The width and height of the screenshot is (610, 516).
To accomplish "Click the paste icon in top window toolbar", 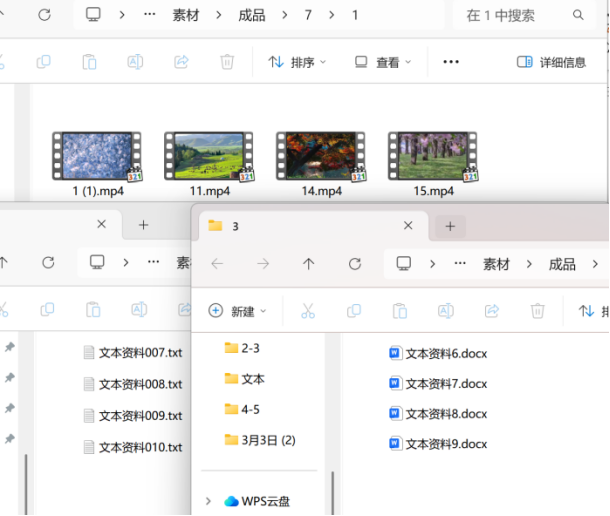I will pyautogui.click(x=89, y=62).
